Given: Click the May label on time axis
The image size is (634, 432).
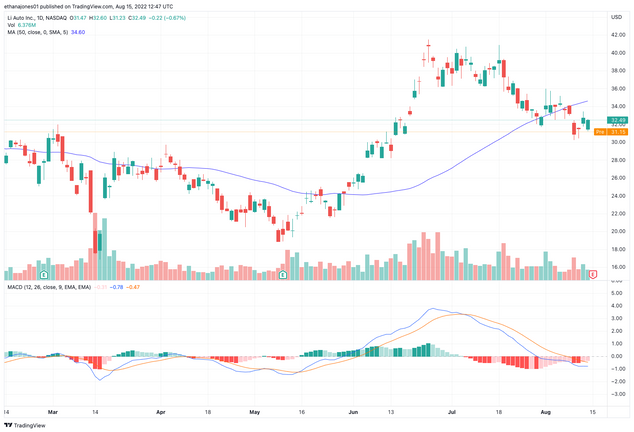Looking at the screenshot, I should pyautogui.click(x=254, y=412).
